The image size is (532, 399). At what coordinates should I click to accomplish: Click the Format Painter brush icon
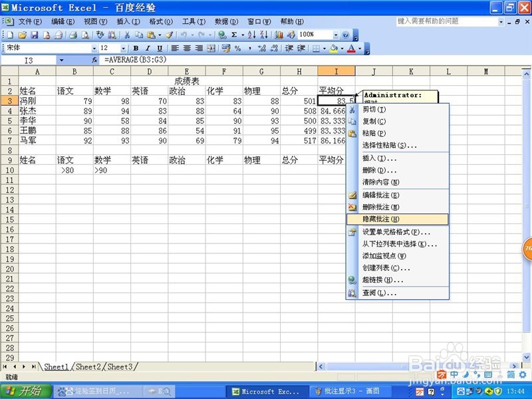coord(170,35)
